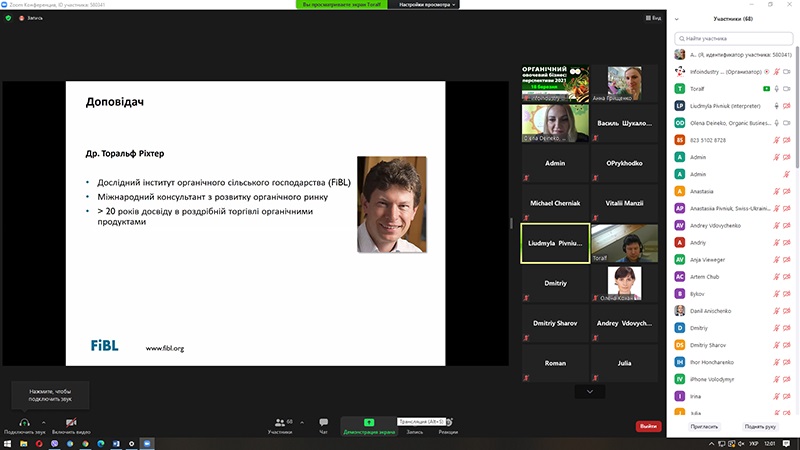Click Anastasia's muted microphone icon

click(777, 191)
